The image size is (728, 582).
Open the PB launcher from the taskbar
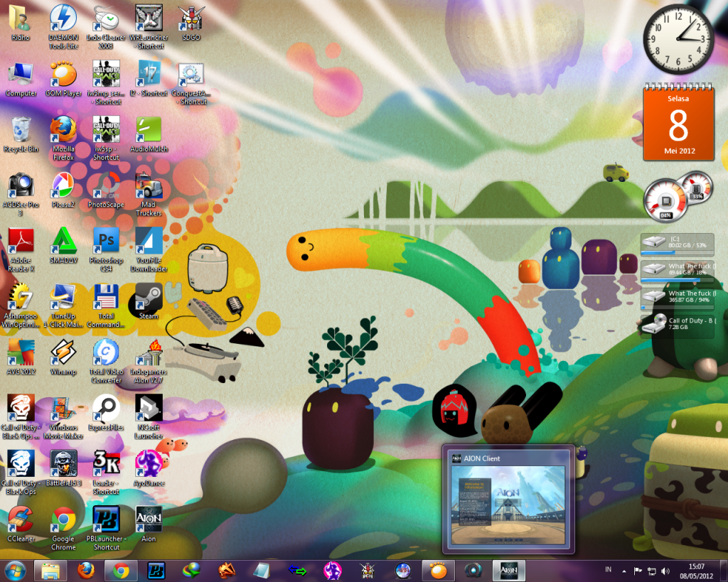click(156, 571)
